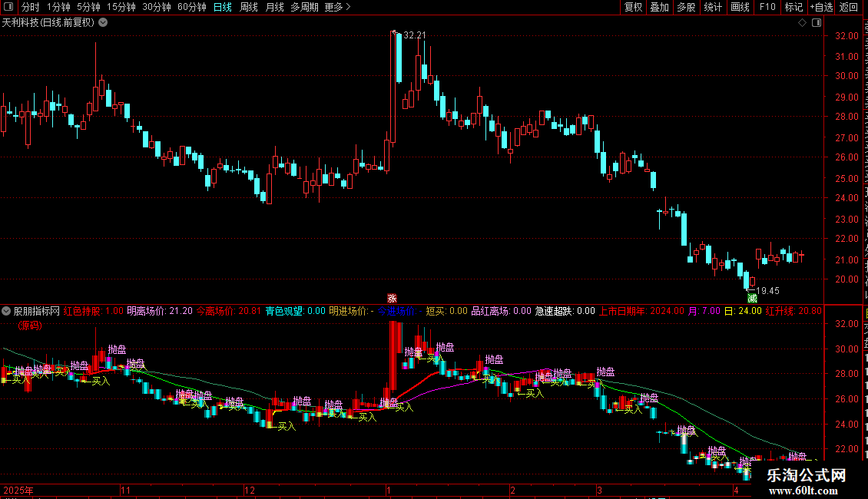This screenshot has width=868, height=499.
Task: Switch to the 周线 weekly tab
Action: (x=249, y=7)
